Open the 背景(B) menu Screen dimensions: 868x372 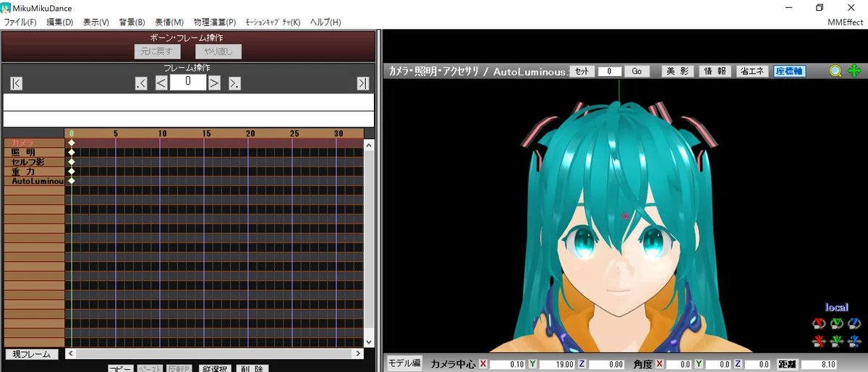pyautogui.click(x=132, y=22)
